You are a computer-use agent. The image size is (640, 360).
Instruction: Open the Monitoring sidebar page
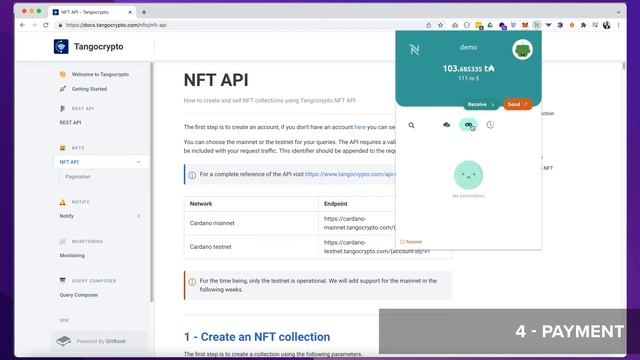72,256
